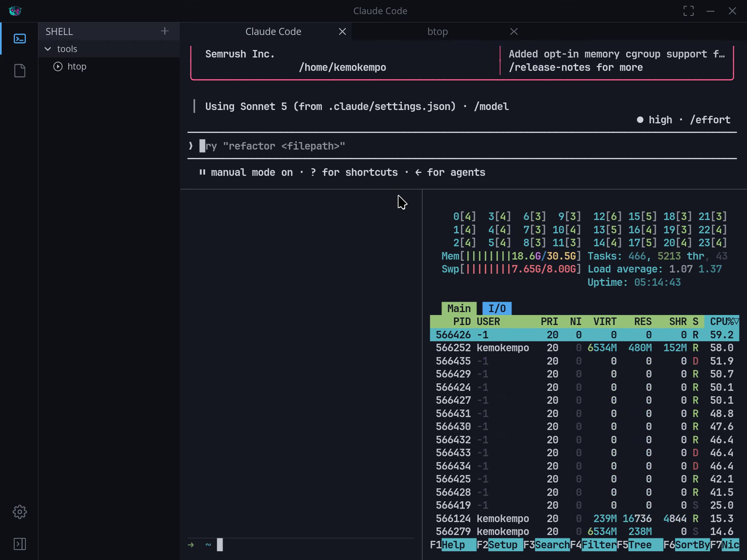Sort by the USER column header
This screenshot has width=747, height=560.
point(488,322)
